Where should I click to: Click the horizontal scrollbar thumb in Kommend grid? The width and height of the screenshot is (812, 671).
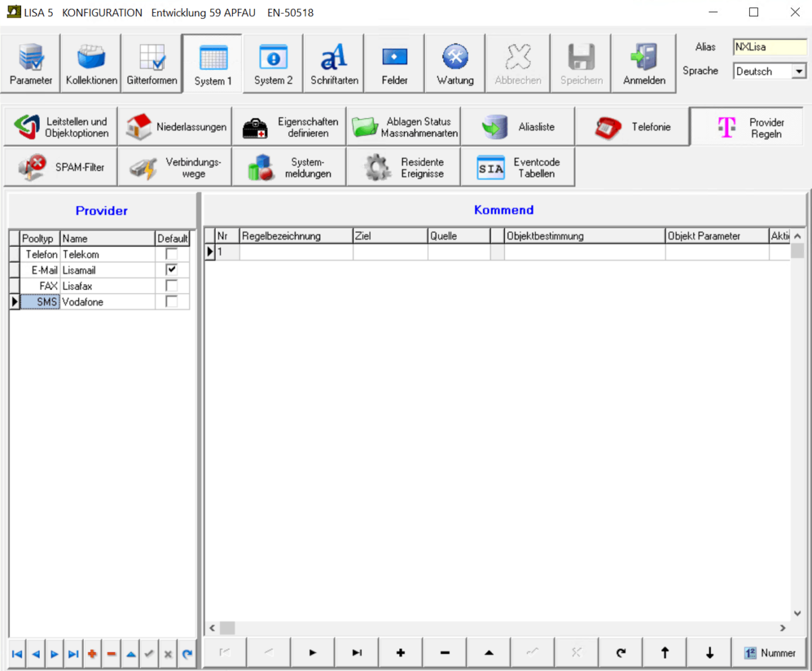coord(227,628)
